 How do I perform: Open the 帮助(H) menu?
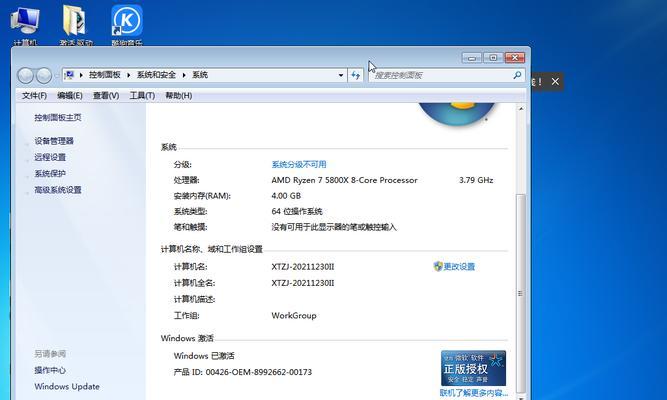[179, 96]
